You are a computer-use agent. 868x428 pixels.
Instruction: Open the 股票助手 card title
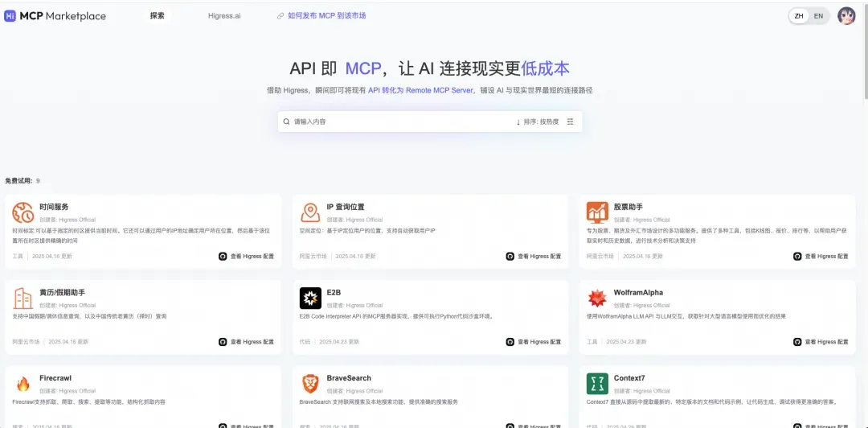click(628, 207)
